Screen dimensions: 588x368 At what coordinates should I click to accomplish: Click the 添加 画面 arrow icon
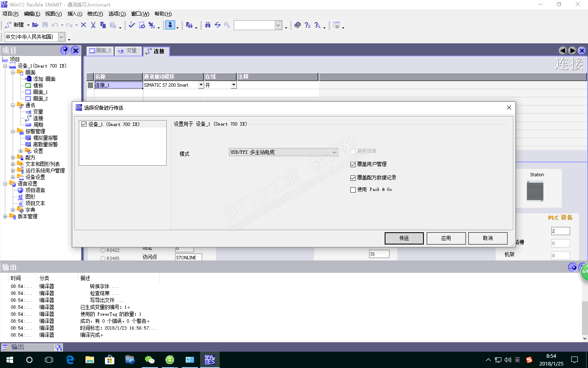[28, 79]
